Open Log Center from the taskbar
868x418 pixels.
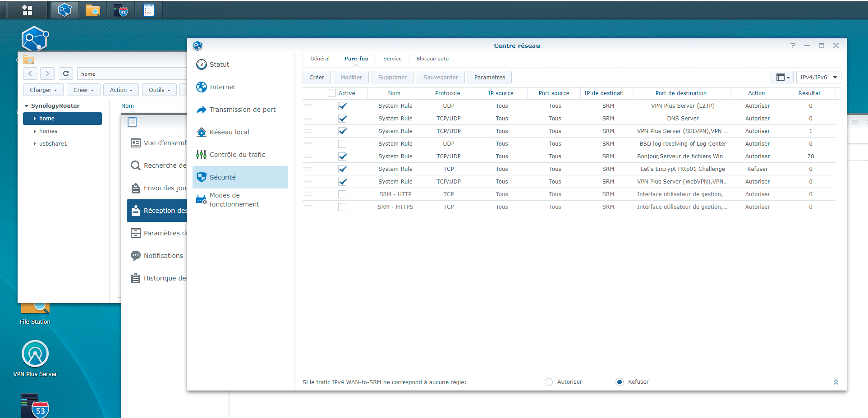tap(148, 10)
